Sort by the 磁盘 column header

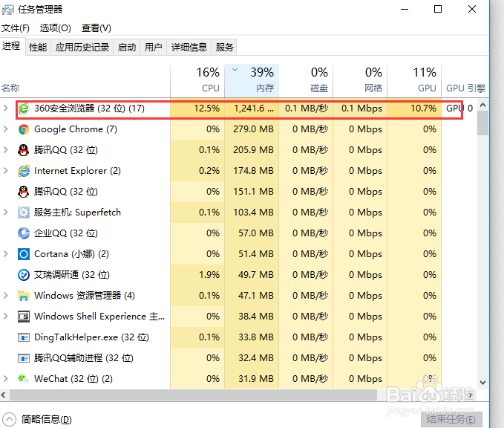tap(306, 80)
